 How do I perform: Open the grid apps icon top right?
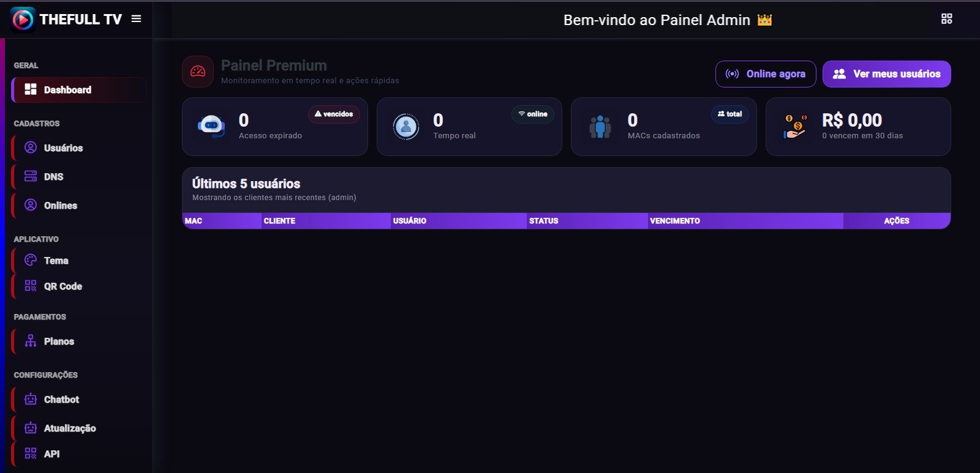pos(946,19)
